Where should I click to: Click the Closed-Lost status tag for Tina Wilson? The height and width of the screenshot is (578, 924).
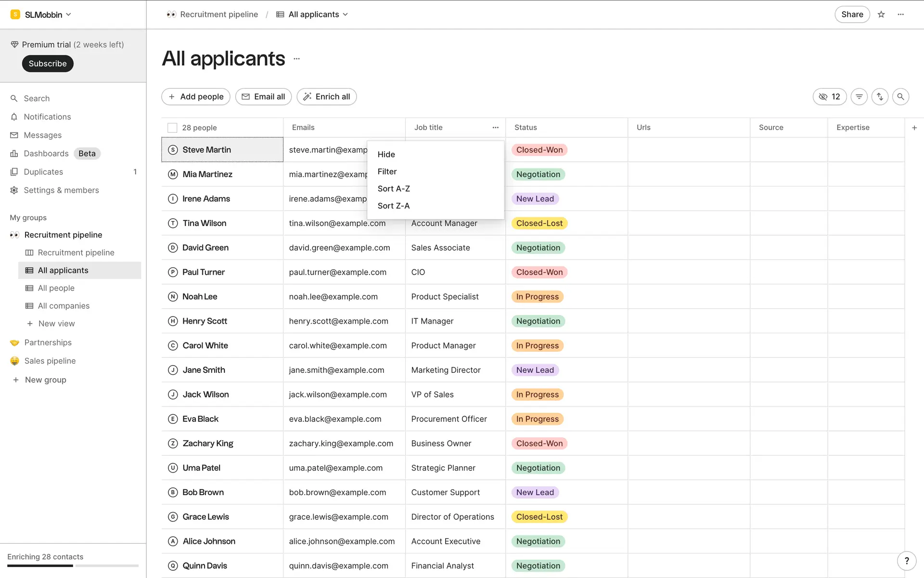pyautogui.click(x=539, y=223)
